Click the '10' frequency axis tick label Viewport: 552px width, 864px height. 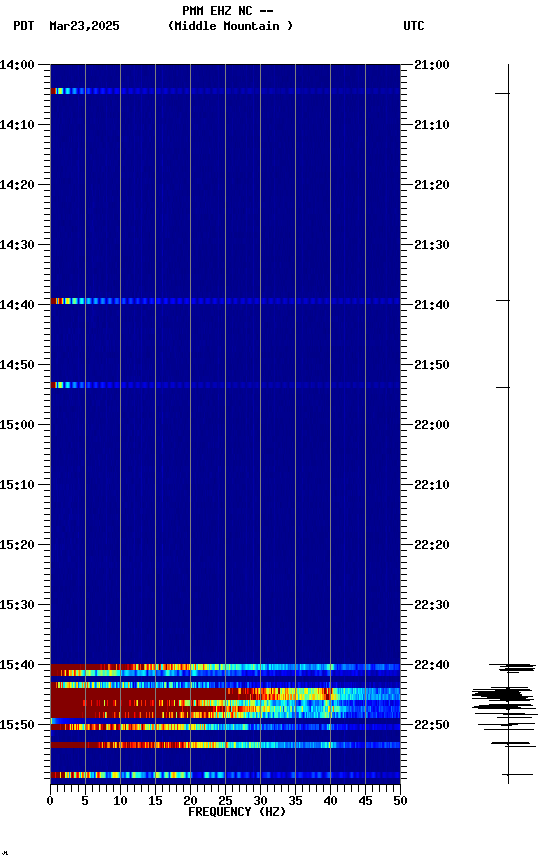point(120,801)
